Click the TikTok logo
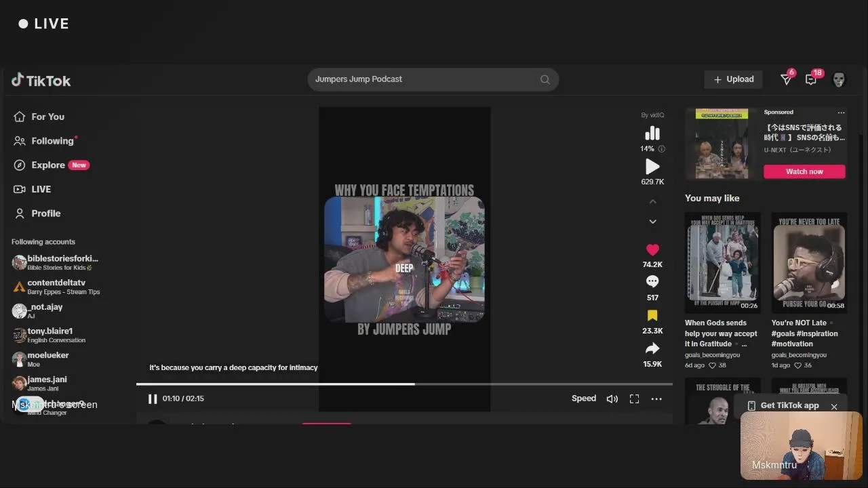The height and width of the screenshot is (488, 868). click(41, 81)
